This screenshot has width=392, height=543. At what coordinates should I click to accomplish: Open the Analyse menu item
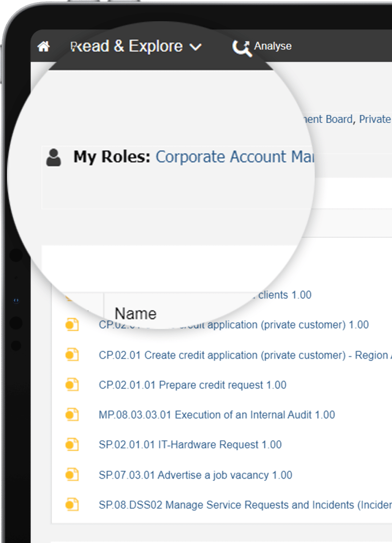[272, 46]
